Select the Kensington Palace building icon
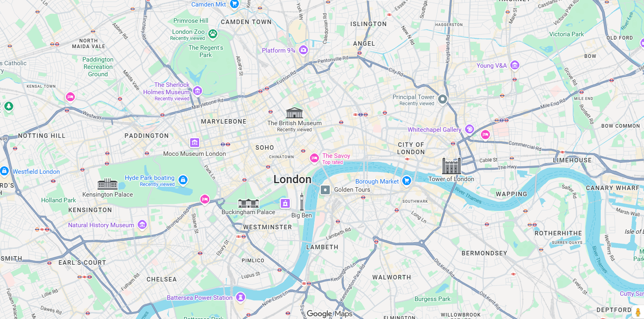Image resolution: width=644 pixels, height=319 pixels. click(x=107, y=184)
